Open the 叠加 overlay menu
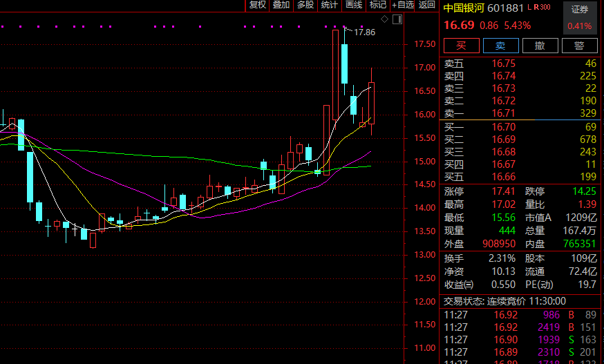604x364 pixels. pos(281,5)
